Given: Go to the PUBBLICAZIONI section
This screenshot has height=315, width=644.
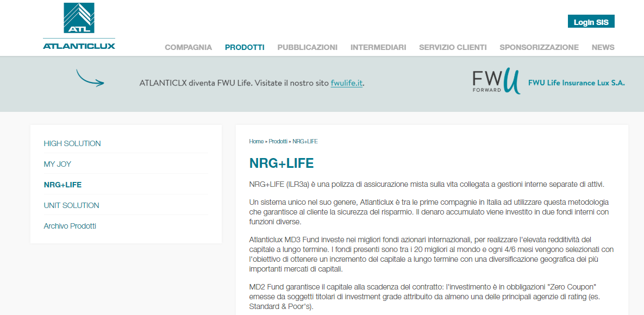Looking at the screenshot, I should click(307, 47).
